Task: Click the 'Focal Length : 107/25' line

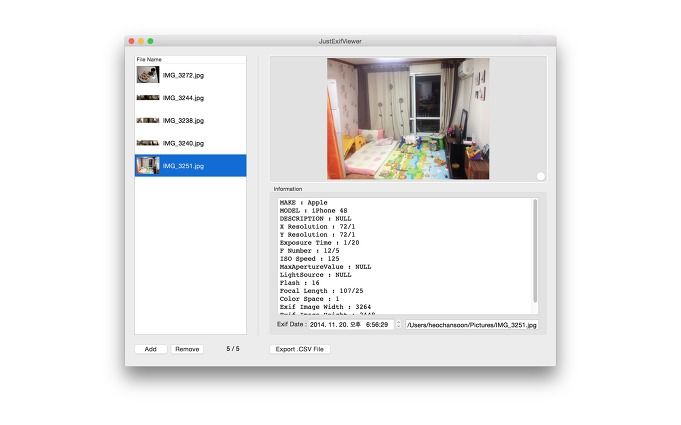Action: pos(321,291)
